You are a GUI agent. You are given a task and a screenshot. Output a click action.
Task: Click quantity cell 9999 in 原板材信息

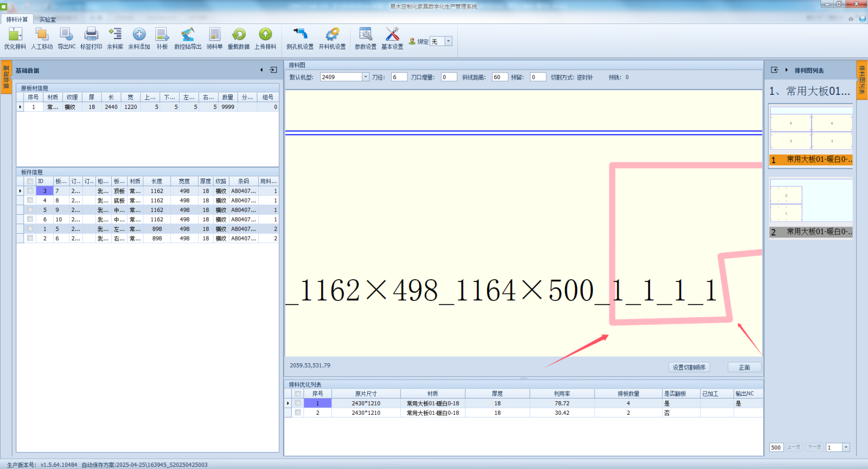228,107
